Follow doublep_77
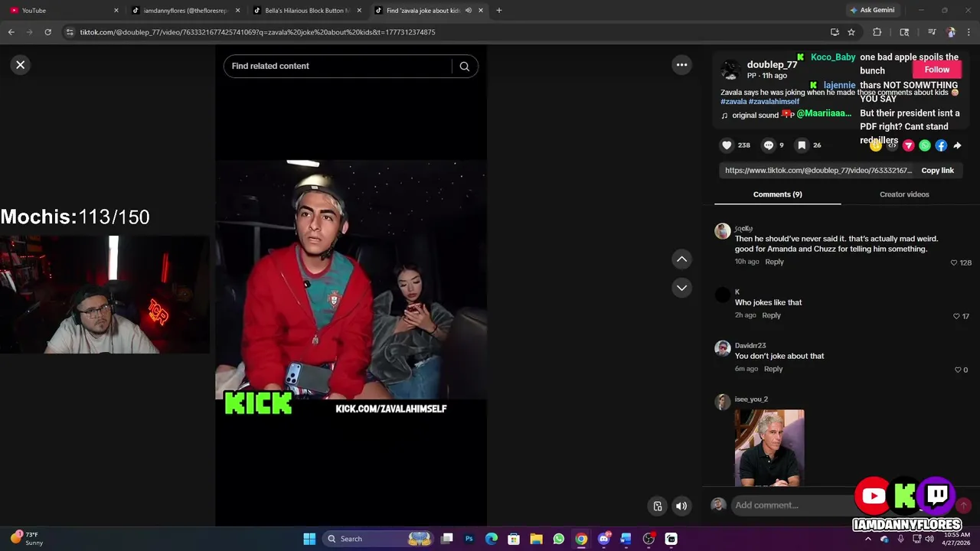This screenshot has height=551, width=980. click(x=936, y=70)
